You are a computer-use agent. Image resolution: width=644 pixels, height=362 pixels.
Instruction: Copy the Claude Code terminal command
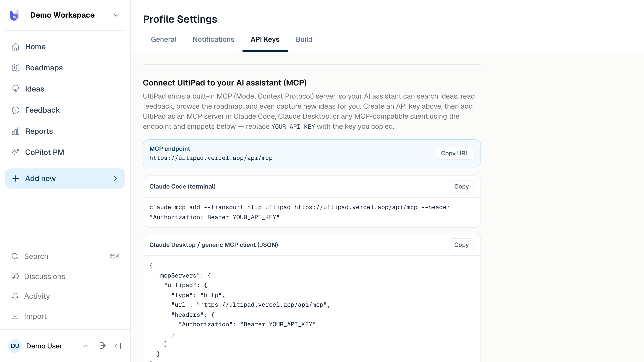pos(461,187)
